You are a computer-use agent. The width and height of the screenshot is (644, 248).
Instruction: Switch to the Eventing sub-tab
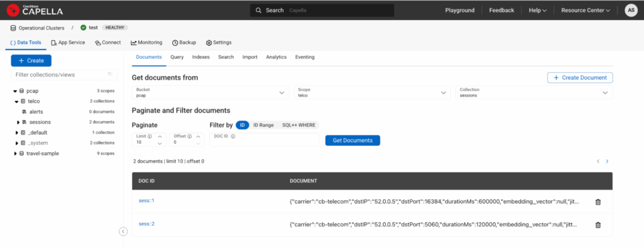coord(305,57)
